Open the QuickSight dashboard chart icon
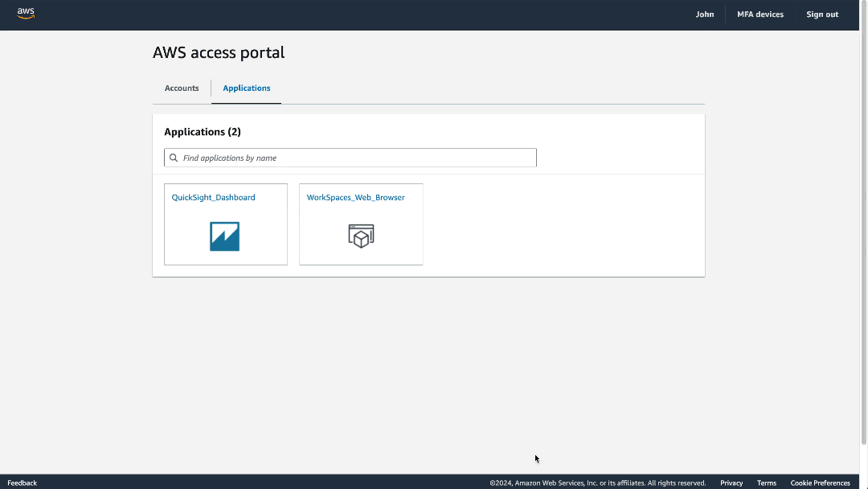Screen dimensions: 868x489 click(x=224, y=236)
